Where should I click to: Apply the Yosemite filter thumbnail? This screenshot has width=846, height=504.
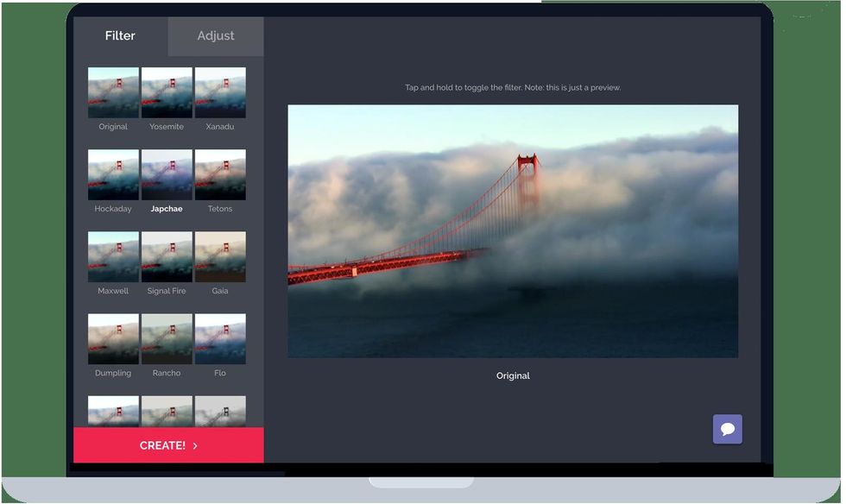(x=167, y=92)
